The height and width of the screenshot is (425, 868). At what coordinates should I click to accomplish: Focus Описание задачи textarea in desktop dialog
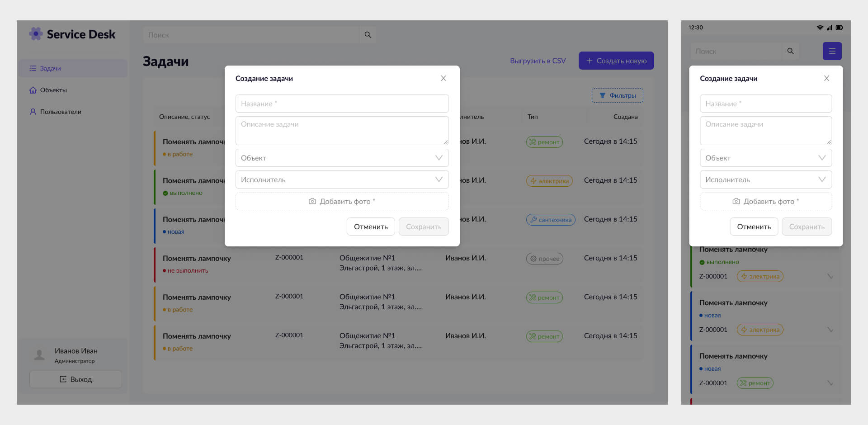point(342,131)
